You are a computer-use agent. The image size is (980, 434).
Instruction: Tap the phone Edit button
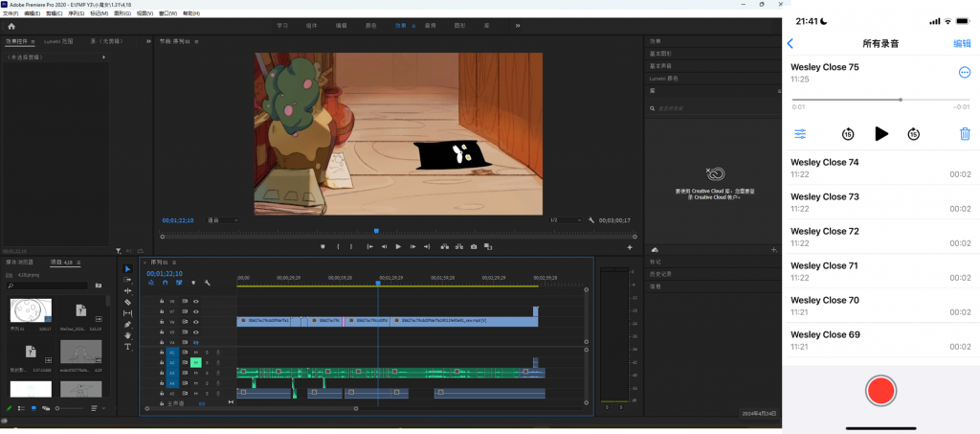[x=962, y=44]
